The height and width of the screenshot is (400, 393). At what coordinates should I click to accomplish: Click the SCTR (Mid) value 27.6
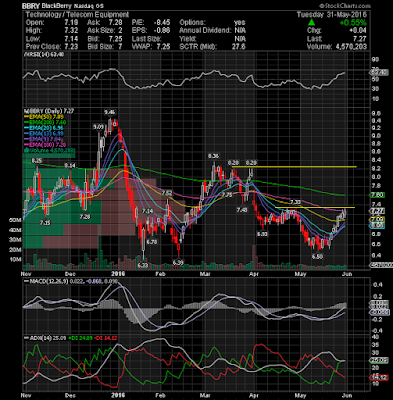239,47
